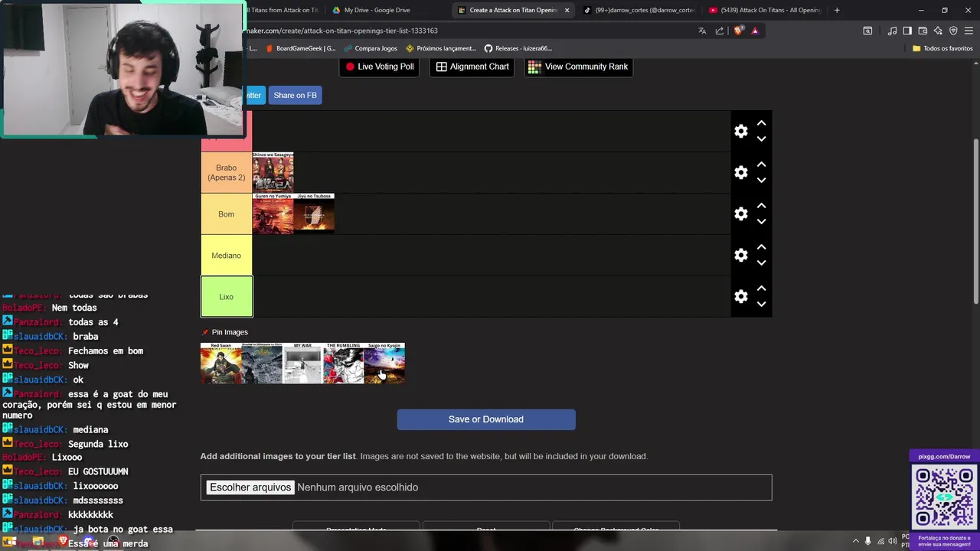Click the page vertical scrollbar

pyautogui.click(x=976, y=222)
